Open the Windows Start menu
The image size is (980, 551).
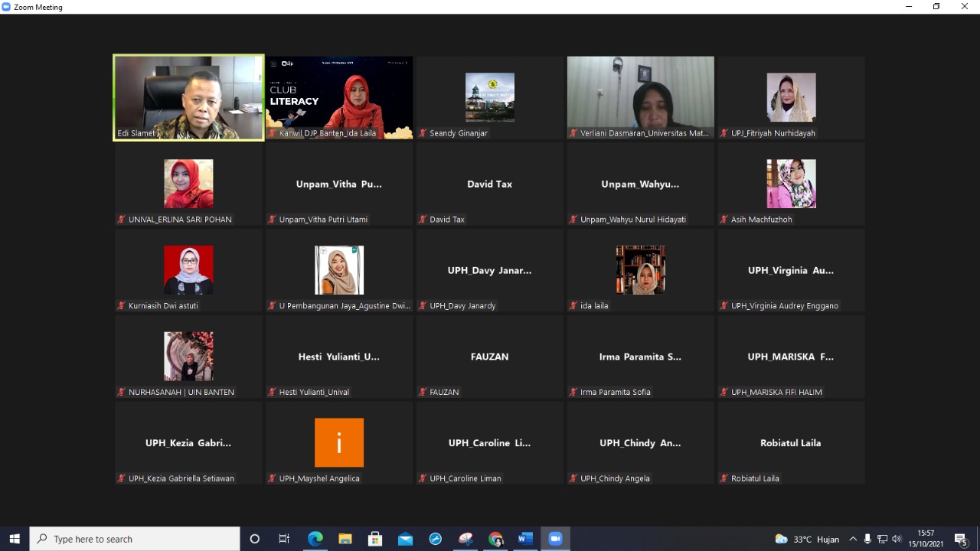click(x=15, y=539)
